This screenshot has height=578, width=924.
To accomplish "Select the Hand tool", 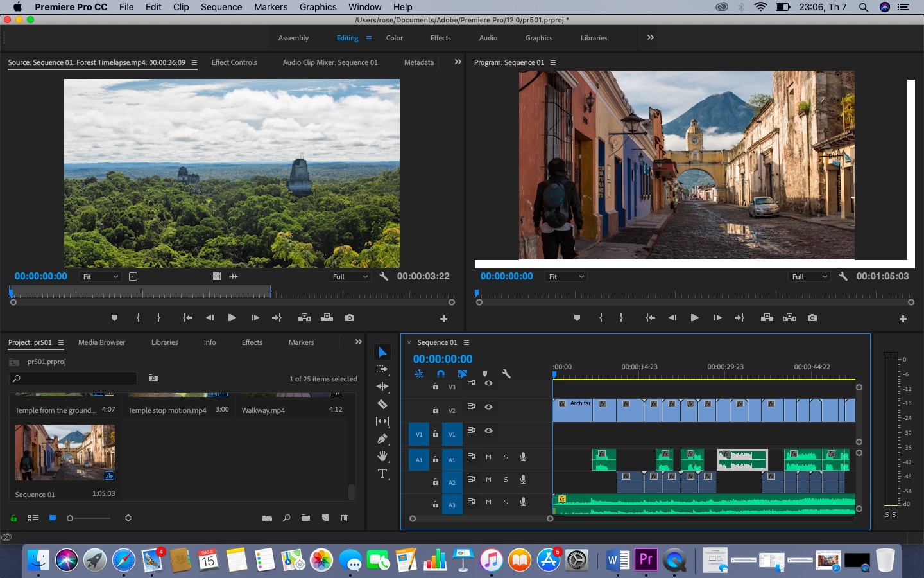I will [382, 456].
